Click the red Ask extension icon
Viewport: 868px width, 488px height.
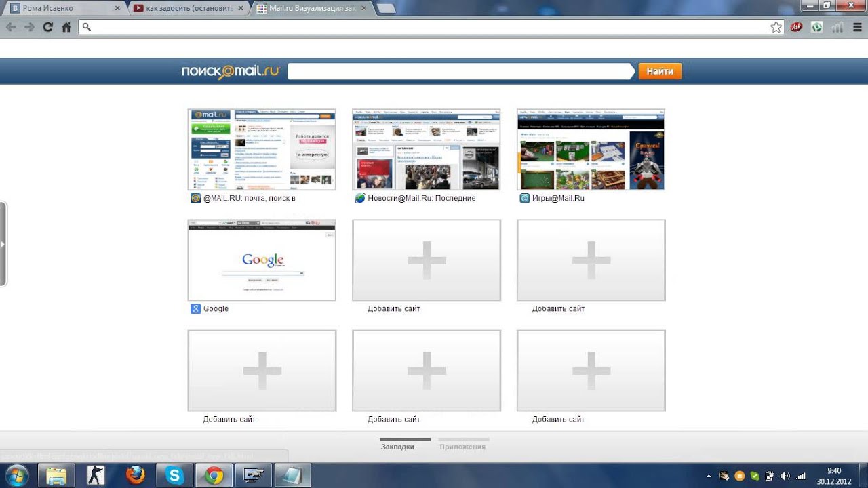[797, 27]
